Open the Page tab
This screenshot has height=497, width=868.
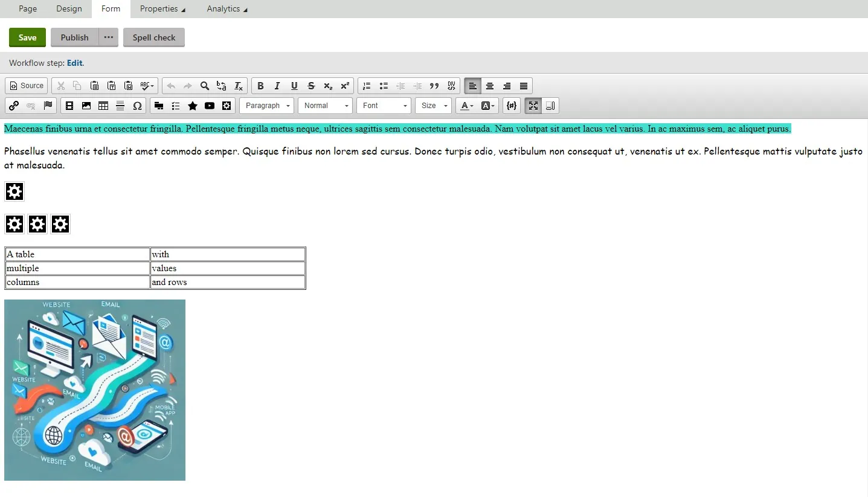28,8
